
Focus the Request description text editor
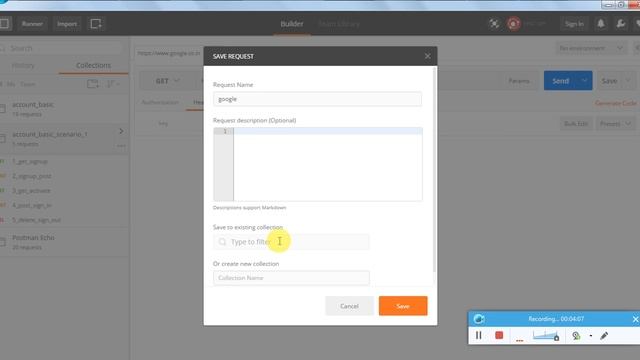coord(318,164)
